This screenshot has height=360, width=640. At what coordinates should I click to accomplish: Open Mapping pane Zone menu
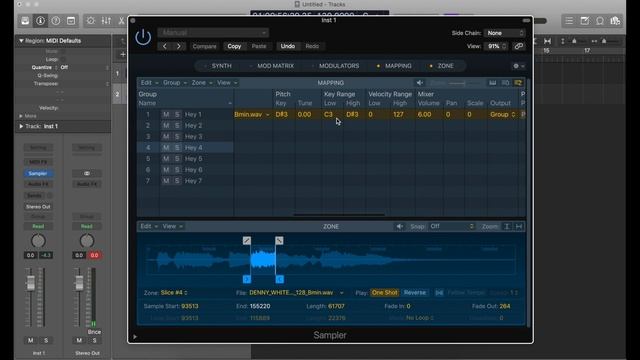pyautogui.click(x=202, y=83)
